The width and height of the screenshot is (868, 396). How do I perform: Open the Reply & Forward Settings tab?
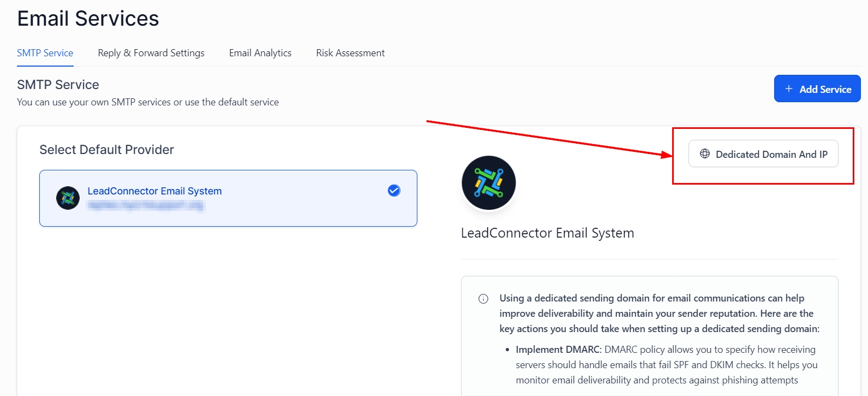[x=151, y=53]
